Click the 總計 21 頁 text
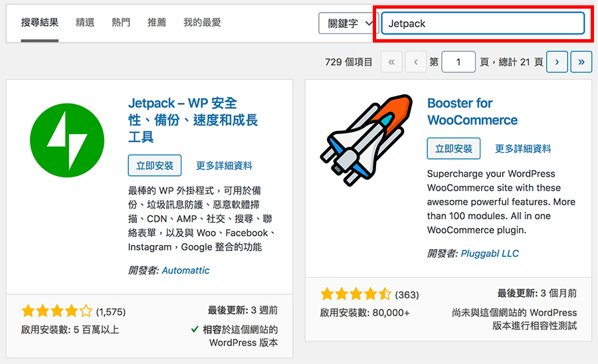Screen dimensions: 598x364 coord(520,62)
